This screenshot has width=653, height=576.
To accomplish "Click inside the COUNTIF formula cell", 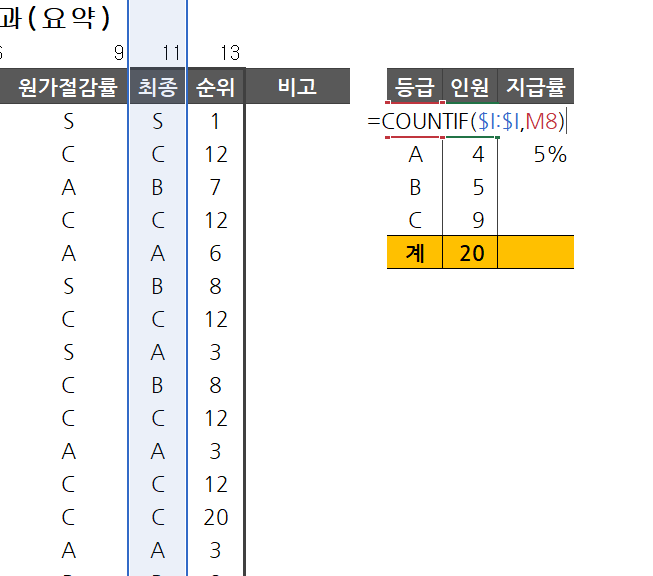I will coord(466,121).
